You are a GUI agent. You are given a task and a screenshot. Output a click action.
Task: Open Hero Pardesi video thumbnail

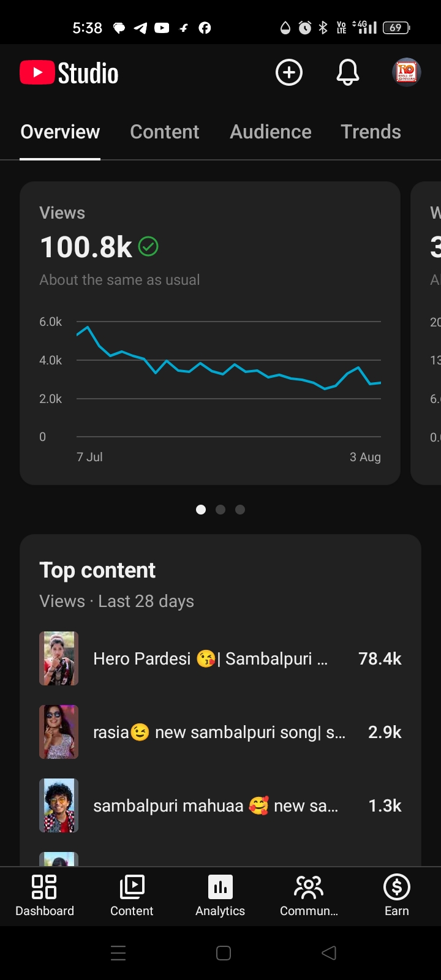tap(59, 658)
